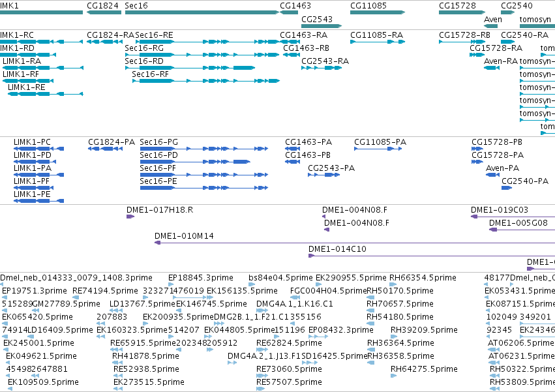Select EST DMG4A.1_1.K16.C1
This screenshot has height=392, width=555.
[295, 304]
